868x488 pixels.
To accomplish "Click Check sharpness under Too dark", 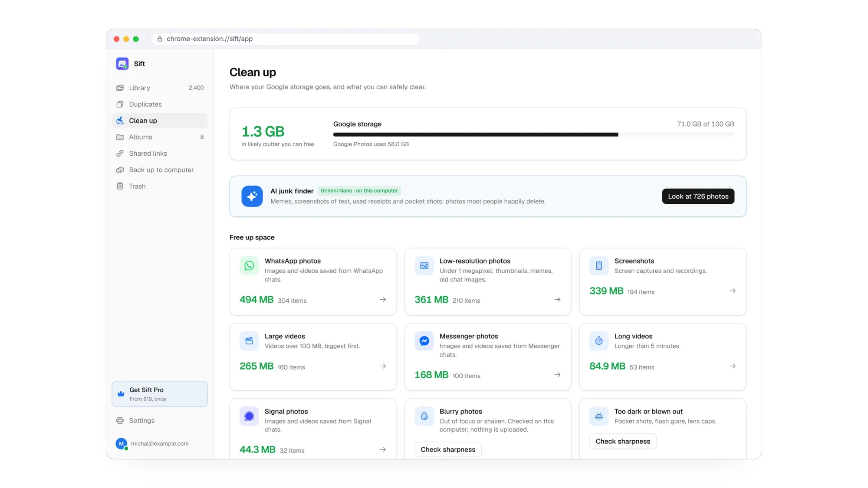I will click(x=623, y=442).
